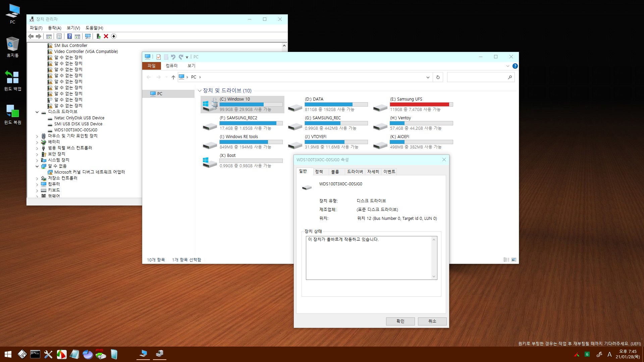The height and width of the screenshot is (362, 644).
Task: Switch to 드라이버 tab in properties dialog
Action: coord(355,172)
